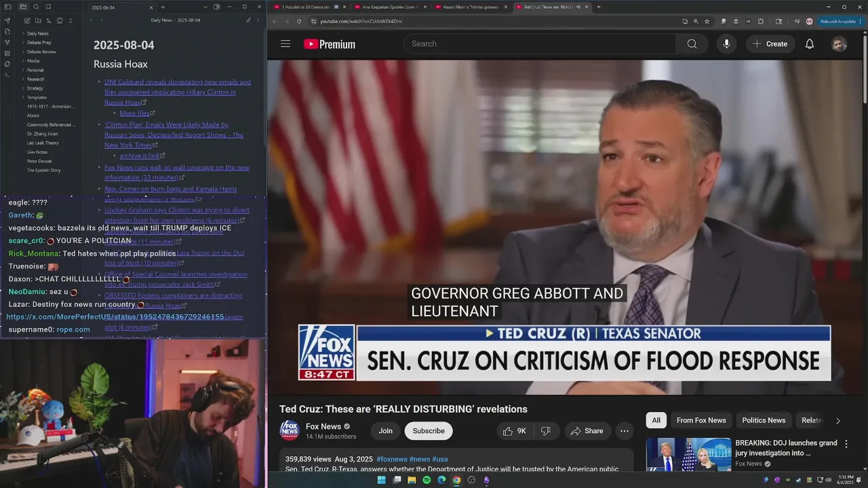Go to YouTube Premium home logo
The height and width of the screenshot is (488, 868).
click(x=330, y=44)
